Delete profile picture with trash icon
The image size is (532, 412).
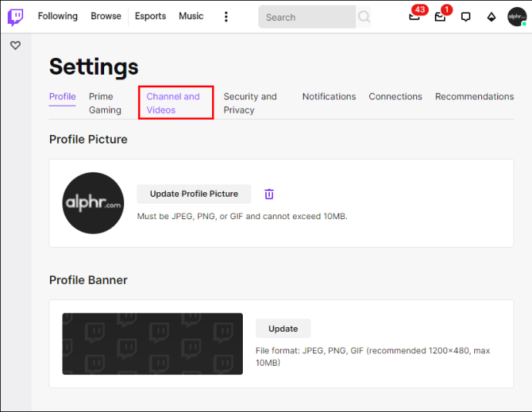click(x=269, y=194)
